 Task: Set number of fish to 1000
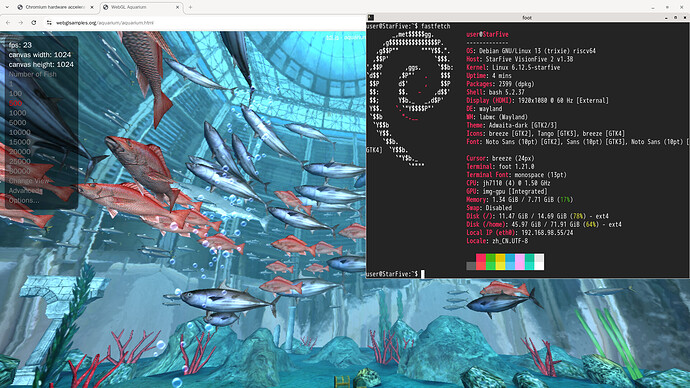tap(18, 113)
